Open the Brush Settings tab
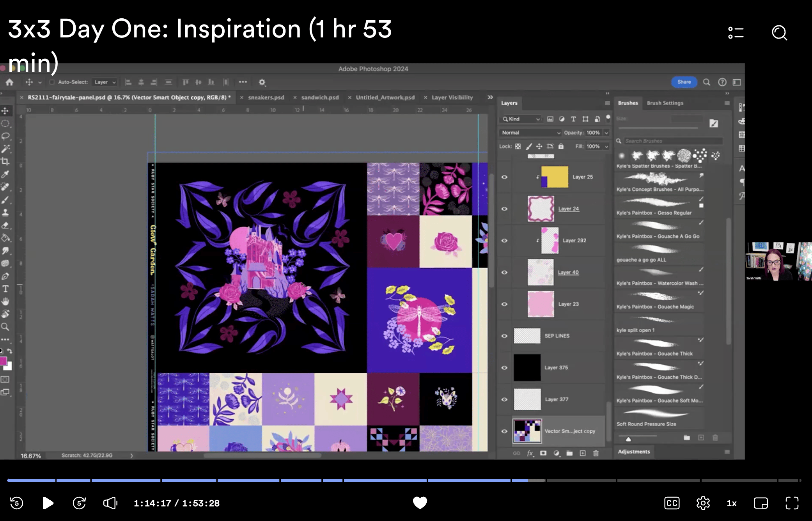Screen dimensions: 812x521 665,103
